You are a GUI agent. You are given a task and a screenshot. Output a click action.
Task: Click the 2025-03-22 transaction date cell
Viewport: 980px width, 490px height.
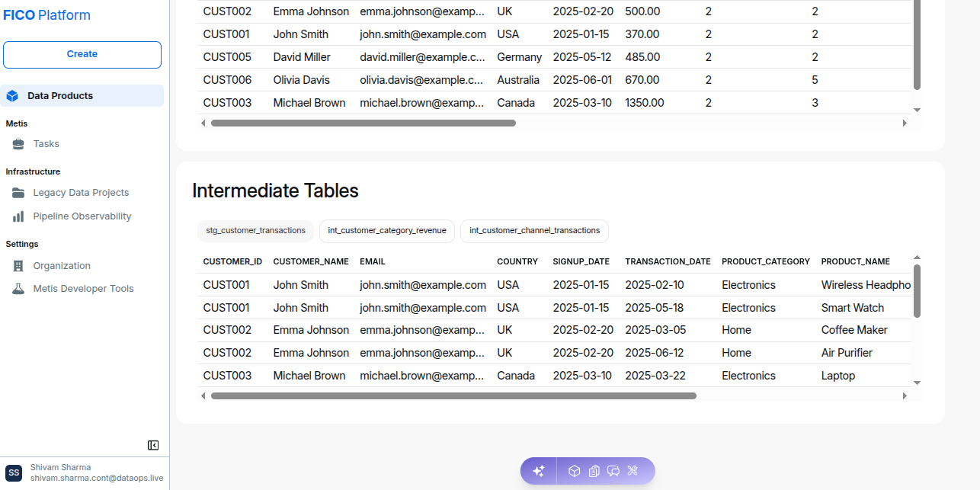[655, 376]
